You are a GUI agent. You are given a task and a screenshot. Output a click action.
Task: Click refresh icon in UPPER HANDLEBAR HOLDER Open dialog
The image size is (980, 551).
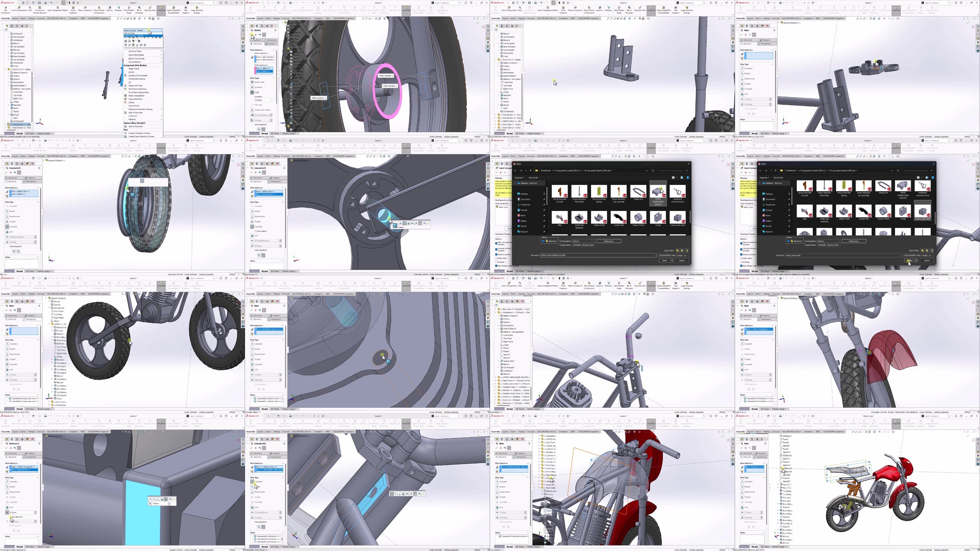pyautogui.click(x=653, y=171)
